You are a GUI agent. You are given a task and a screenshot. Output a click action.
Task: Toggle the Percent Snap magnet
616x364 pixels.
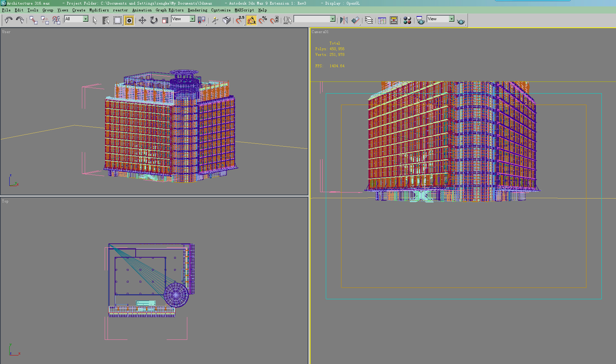point(263,20)
